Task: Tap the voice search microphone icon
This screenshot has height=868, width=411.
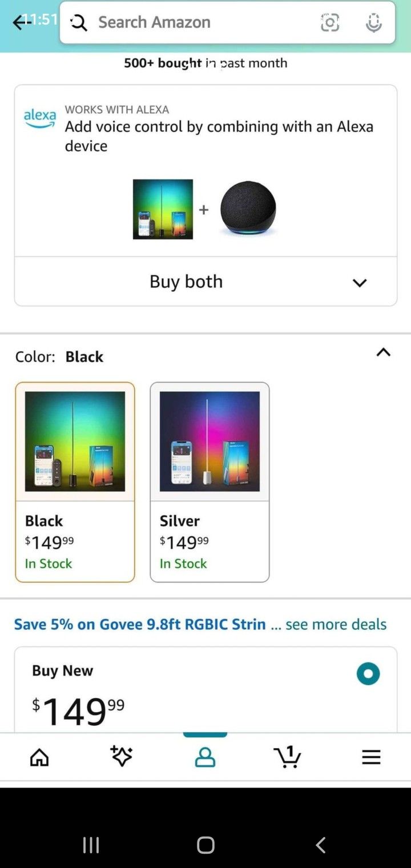Action: tap(373, 22)
